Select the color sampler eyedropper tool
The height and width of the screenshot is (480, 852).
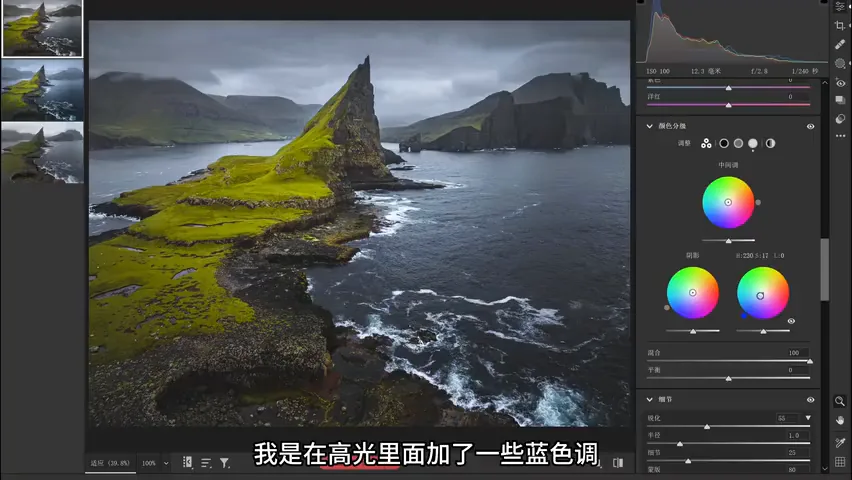point(840,442)
